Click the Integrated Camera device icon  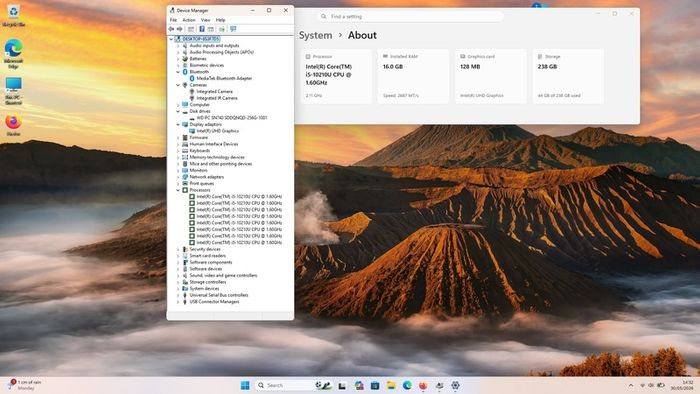pos(192,91)
